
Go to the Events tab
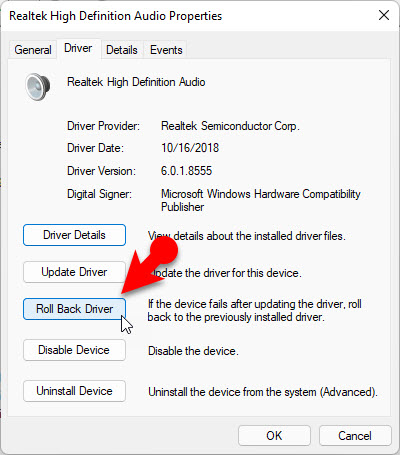[166, 50]
